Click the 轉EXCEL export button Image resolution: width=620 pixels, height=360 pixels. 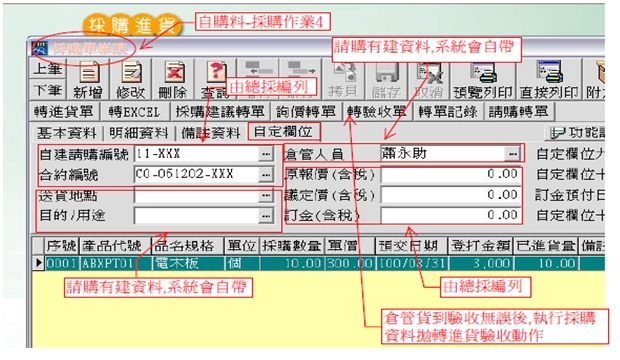pos(134,112)
